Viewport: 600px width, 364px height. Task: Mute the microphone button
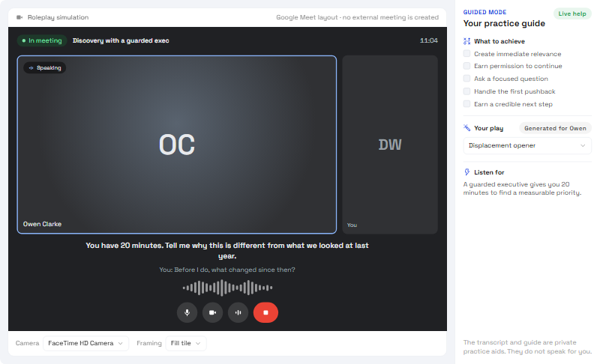click(187, 312)
